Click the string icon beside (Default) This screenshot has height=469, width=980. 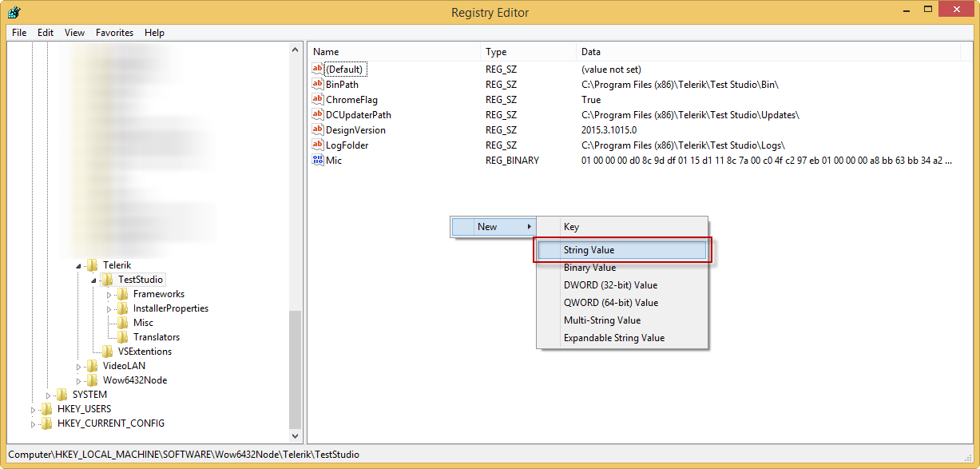tap(318, 70)
